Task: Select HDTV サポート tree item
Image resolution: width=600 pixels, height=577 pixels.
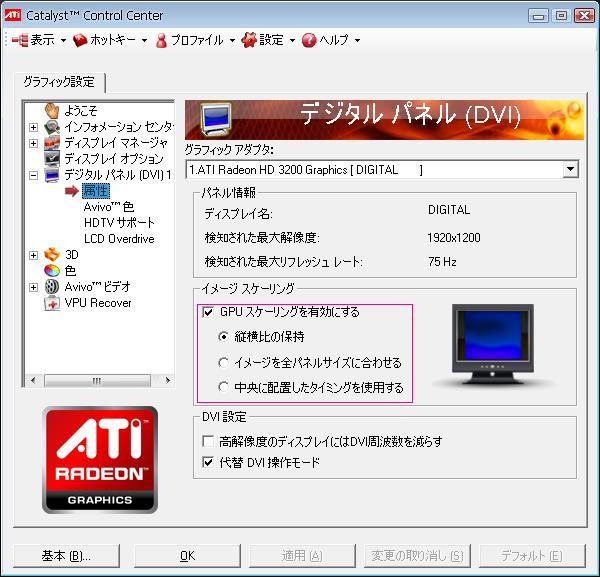Action: click(x=119, y=223)
